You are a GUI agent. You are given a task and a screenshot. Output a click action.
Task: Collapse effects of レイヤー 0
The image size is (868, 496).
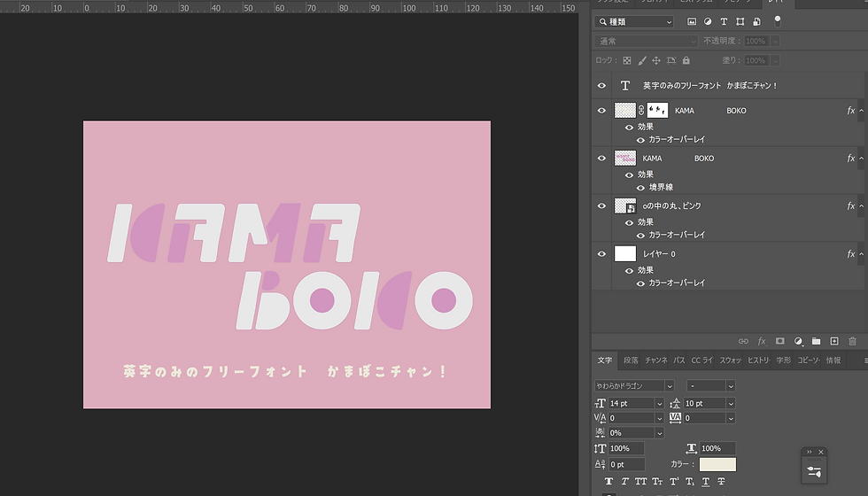pyautogui.click(x=861, y=254)
